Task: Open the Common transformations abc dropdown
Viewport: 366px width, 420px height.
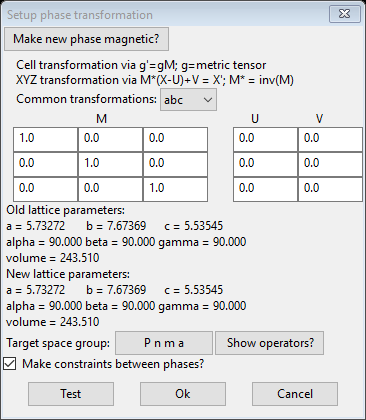Action: (188, 99)
